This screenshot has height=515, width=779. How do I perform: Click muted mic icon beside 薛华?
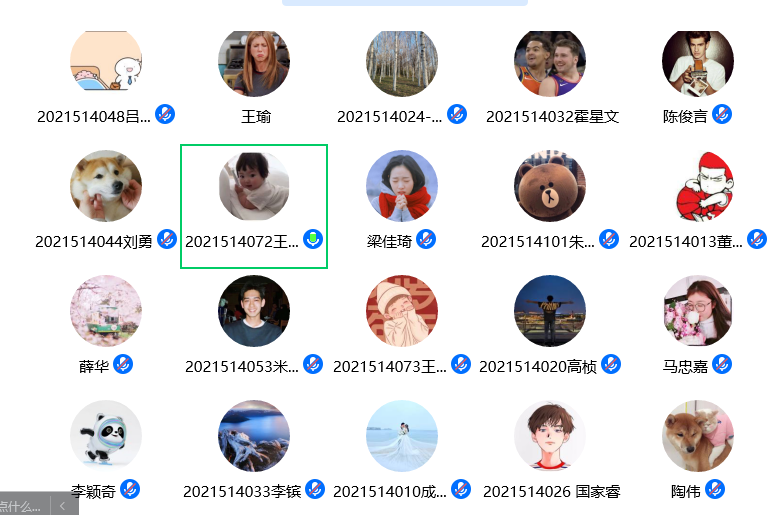(123, 365)
